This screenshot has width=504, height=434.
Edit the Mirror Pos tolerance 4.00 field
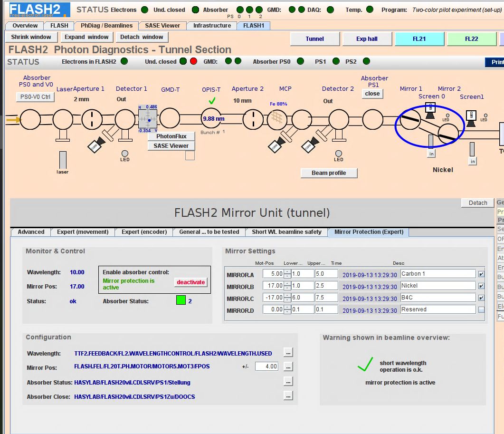[x=266, y=366]
